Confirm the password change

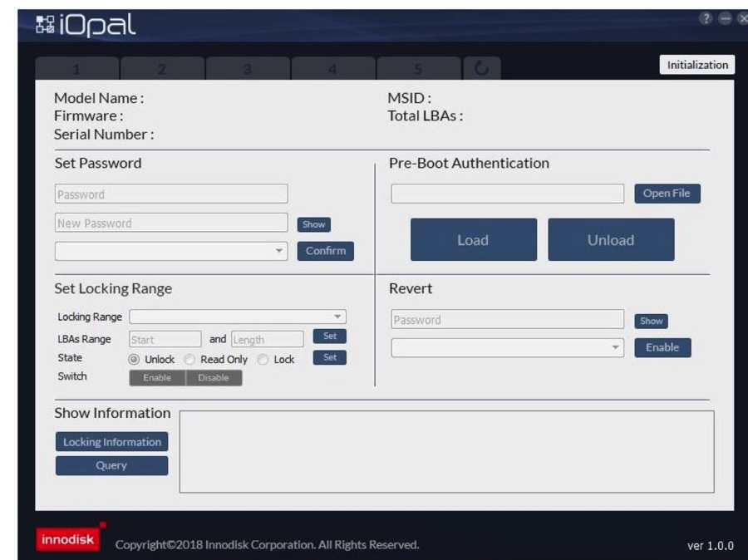326,251
